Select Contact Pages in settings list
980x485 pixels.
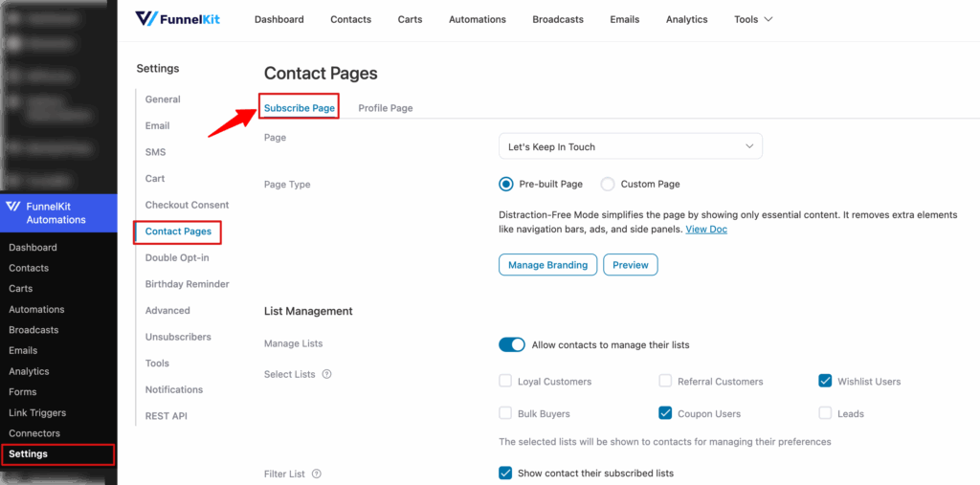(179, 231)
